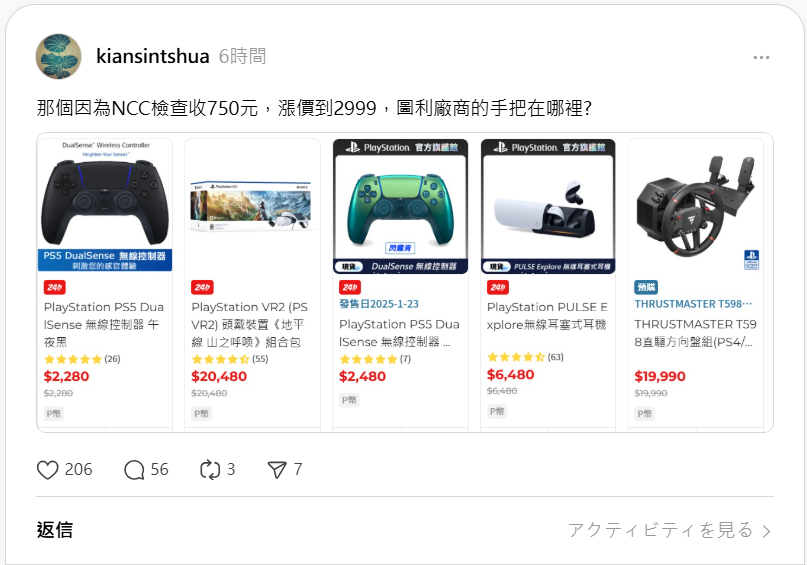View activity via アクティビティを見る link

(x=661, y=530)
